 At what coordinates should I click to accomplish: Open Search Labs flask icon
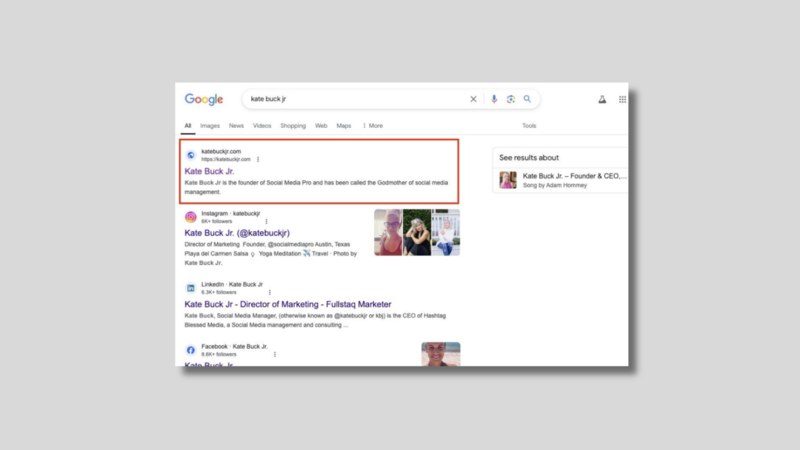tap(602, 99)
